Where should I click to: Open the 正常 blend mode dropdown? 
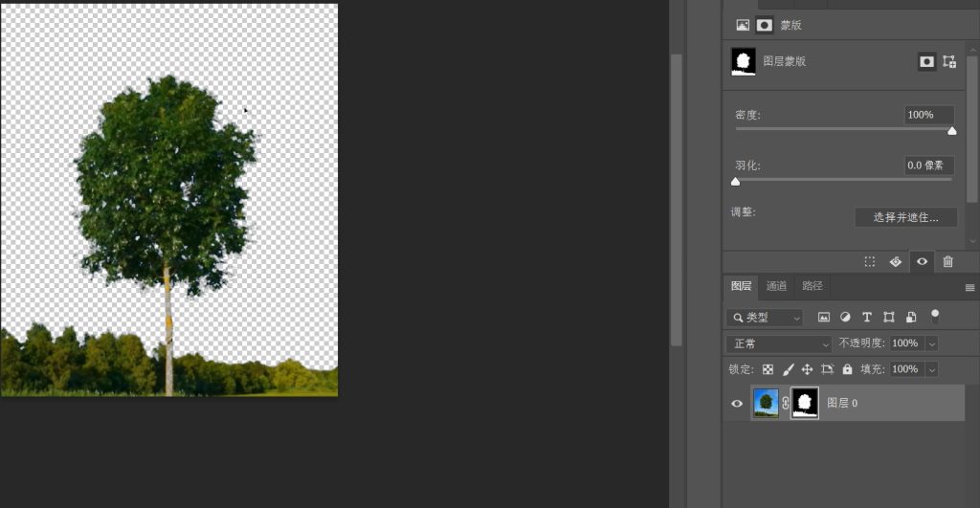coord(779,343)
